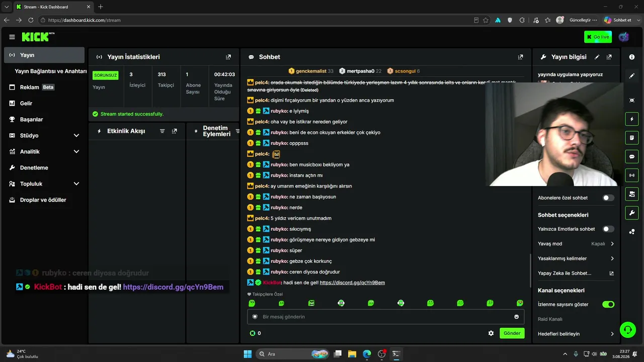Open the green headset support button

[628, 330]
